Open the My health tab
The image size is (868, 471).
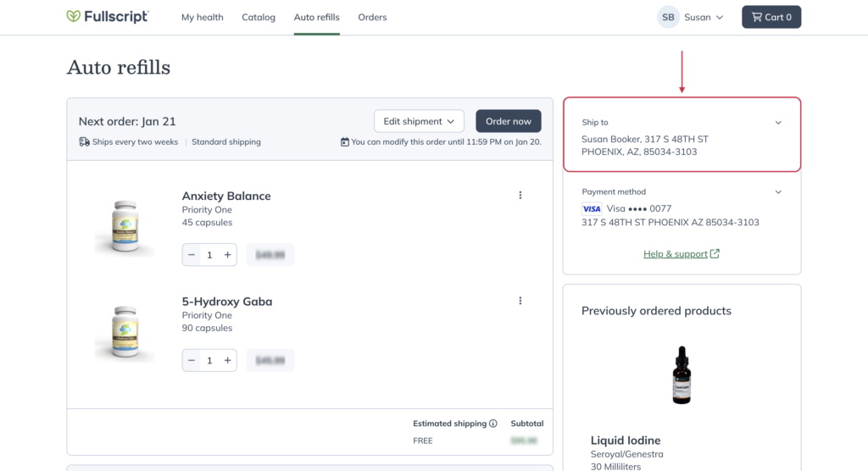pyautogui.click(x=202, y=17)
